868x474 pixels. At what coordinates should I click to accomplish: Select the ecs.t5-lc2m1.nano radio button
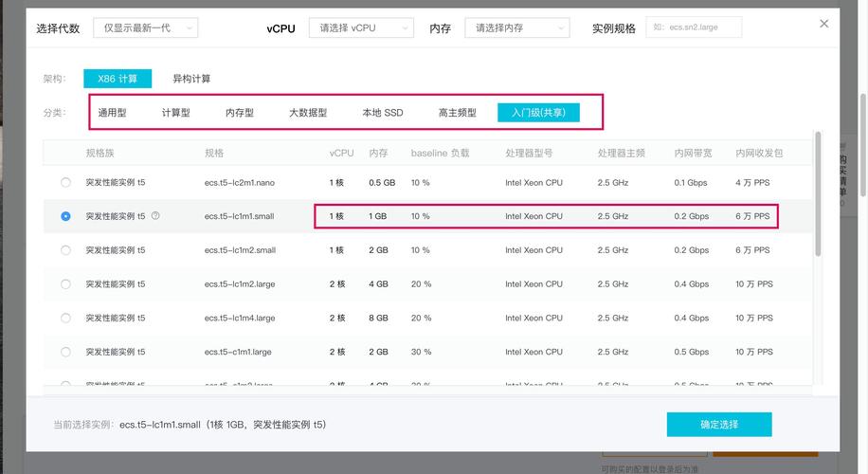point(65,182)
